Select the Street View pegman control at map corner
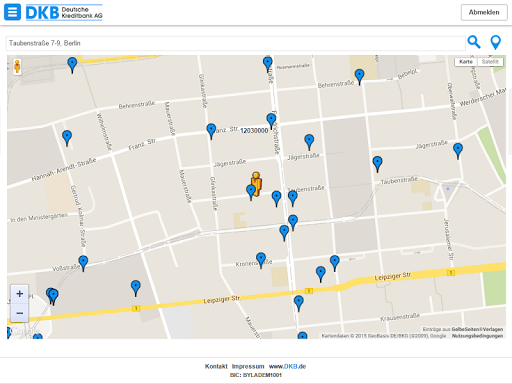Screen dimensions: 512x384 [17, 67]
